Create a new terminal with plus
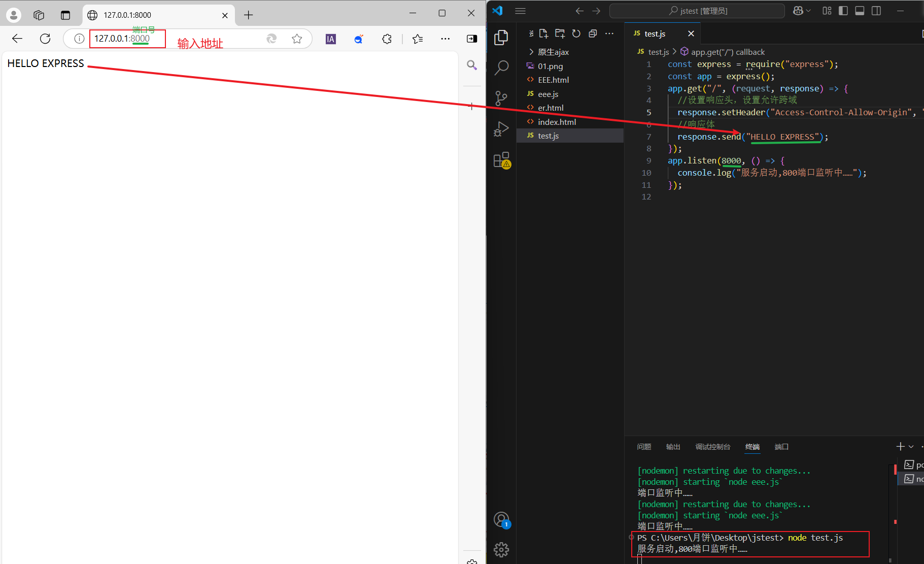Screen dimensions: 924x564 coord(900,447)
